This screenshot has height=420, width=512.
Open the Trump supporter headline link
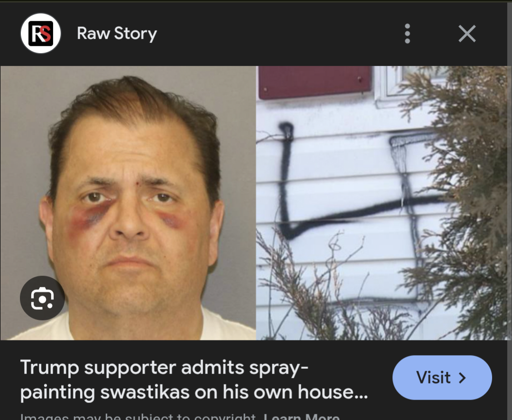[194, 380]
